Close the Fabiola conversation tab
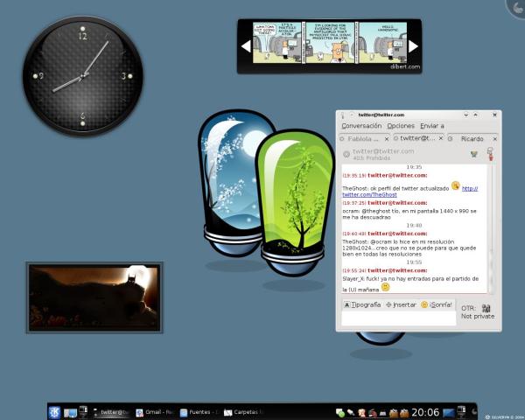 coord(387,138)
